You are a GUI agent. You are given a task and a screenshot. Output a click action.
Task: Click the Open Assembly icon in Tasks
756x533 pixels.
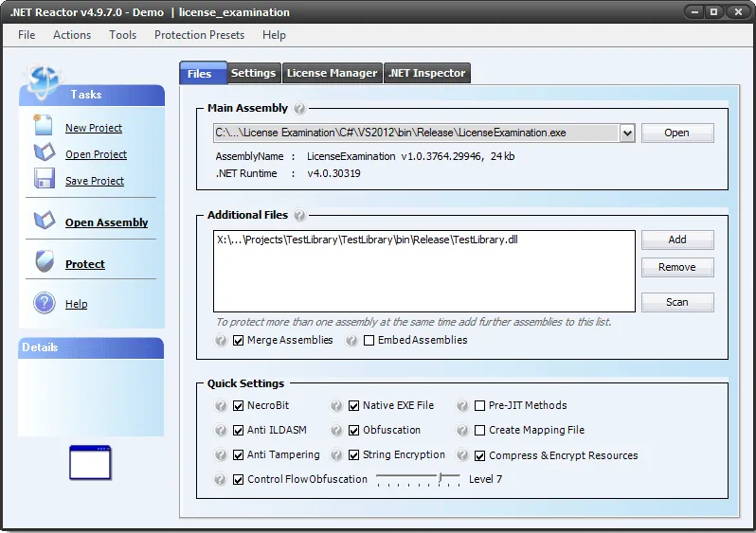(x=45, y=221)
